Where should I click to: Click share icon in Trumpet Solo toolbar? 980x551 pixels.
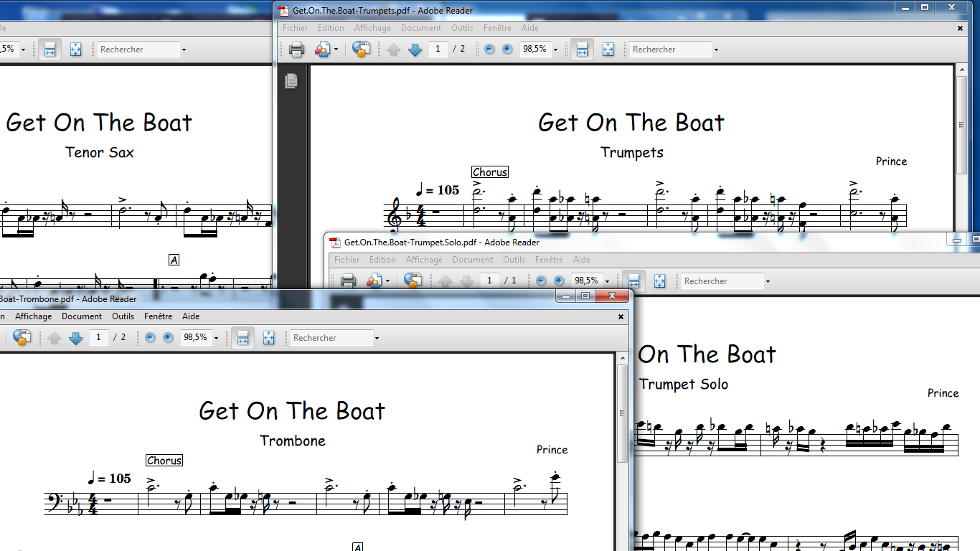click(374, 281)
